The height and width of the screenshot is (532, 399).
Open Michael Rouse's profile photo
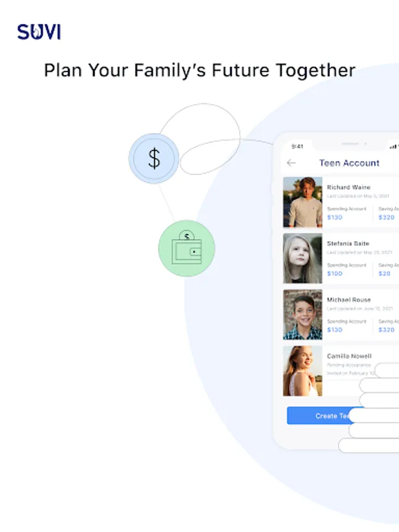click(x=303, y=314)
